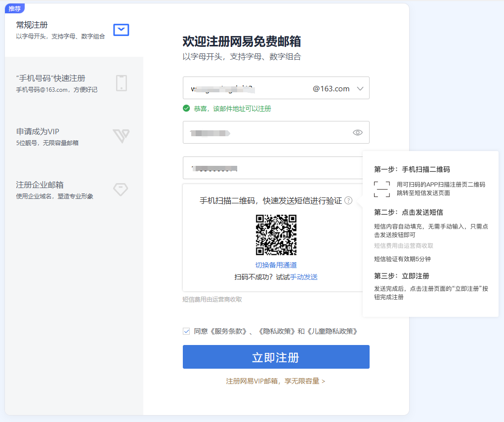Select the 常规注册 registration tab

(x=74, y=30)
